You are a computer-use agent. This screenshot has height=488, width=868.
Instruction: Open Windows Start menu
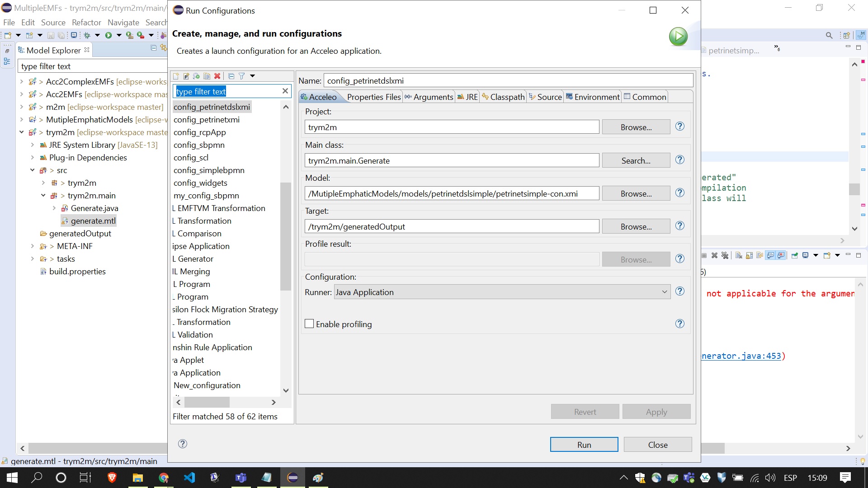point(12,478)
